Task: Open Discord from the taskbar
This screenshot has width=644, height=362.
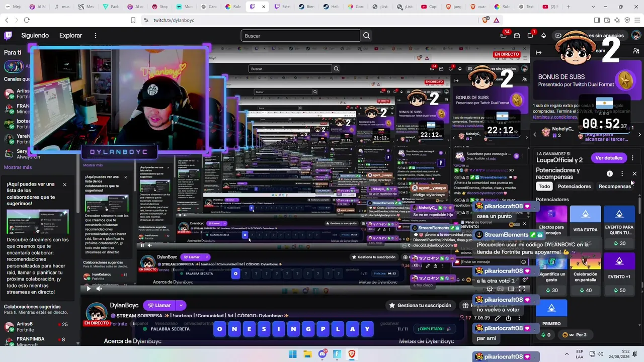Action: [x=323, y=354]
